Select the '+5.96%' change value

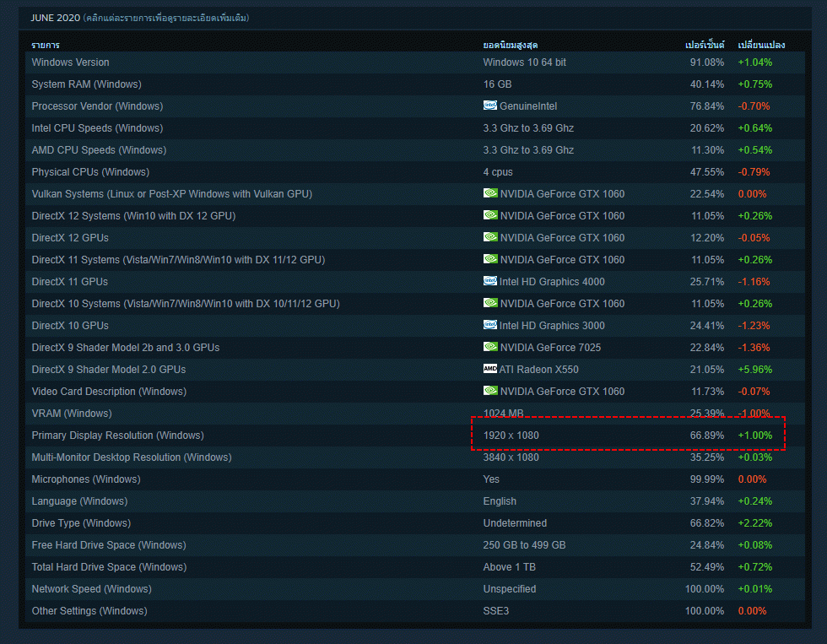coord(754,370)
